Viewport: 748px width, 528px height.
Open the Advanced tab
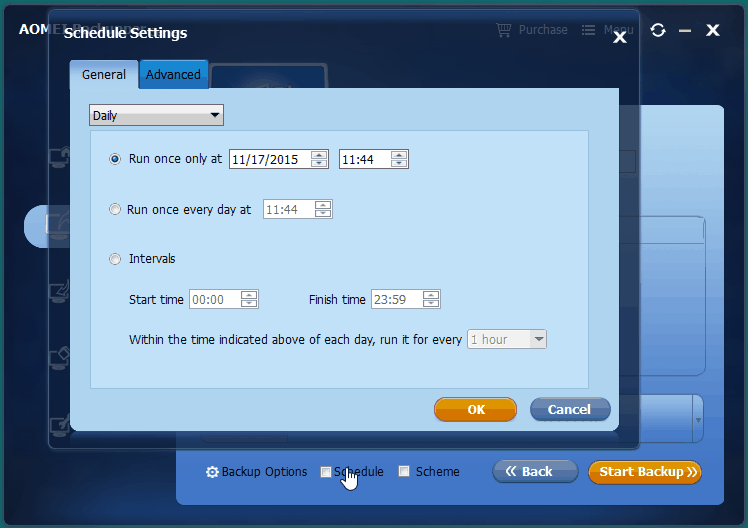click(x=173, y=74)
